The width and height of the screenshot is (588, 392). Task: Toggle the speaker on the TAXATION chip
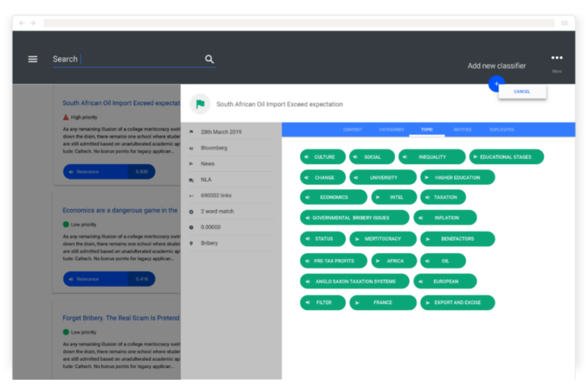point(427,197)
